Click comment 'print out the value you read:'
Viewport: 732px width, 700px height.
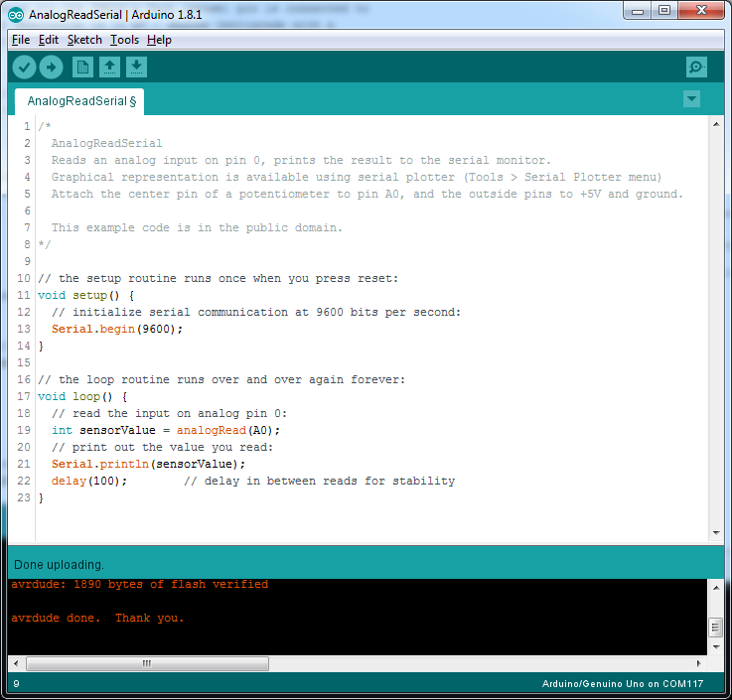point(173,447)
